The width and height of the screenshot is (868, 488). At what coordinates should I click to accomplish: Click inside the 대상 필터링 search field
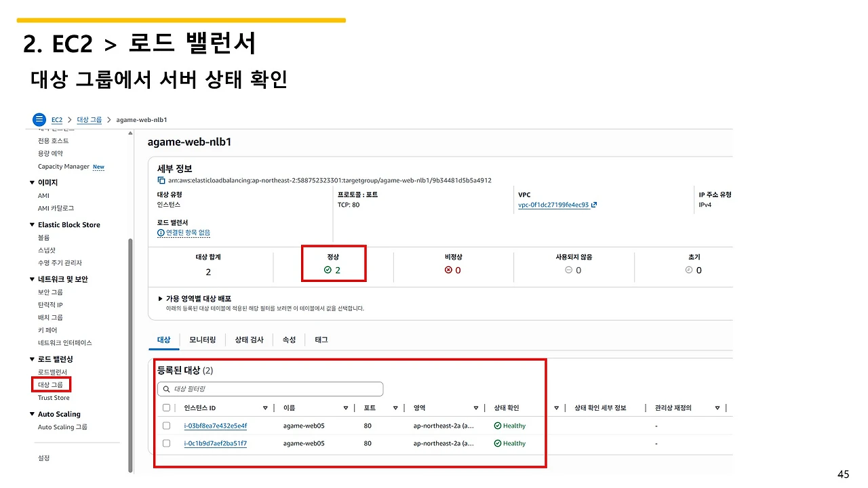click(271, 389)
